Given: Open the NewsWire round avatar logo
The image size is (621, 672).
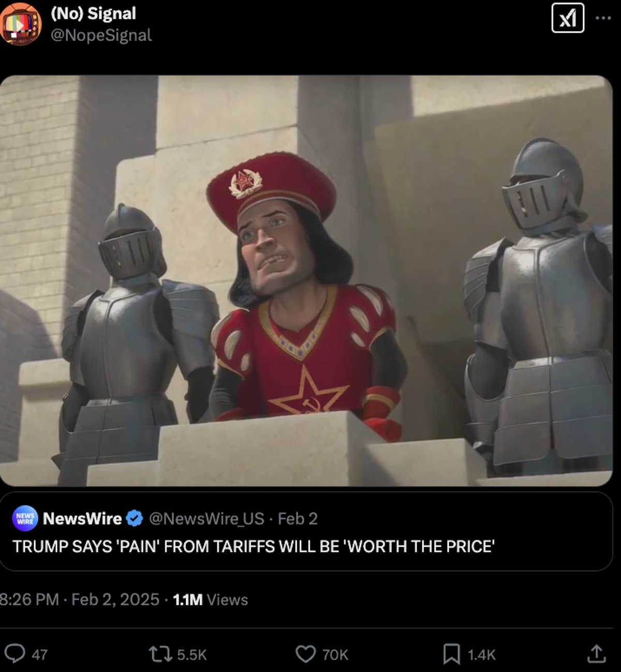Looking at the screenshot, I should [x=25, y=518].
